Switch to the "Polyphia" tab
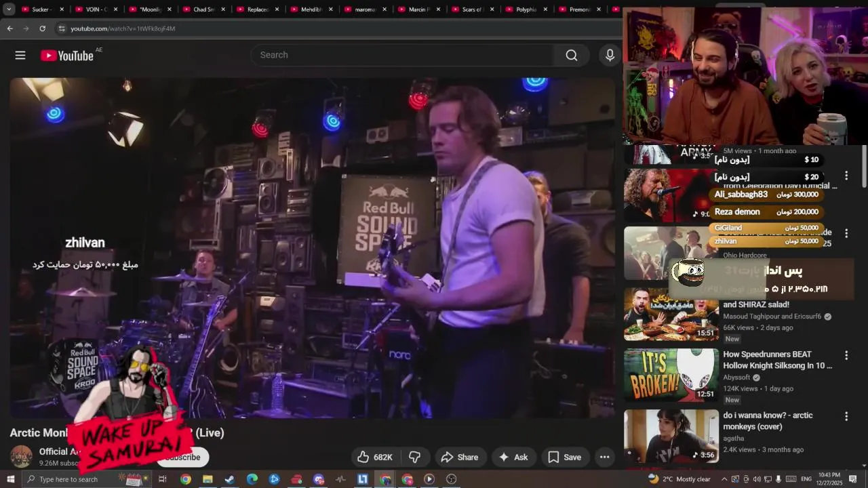Image resolution: width=868 pixels, height=488 pixels. 525,9
